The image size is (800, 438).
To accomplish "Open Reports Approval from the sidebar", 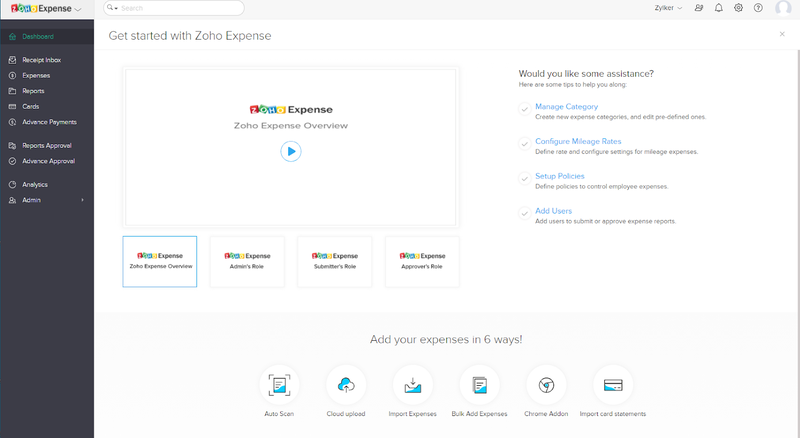I will pos(47,145).
